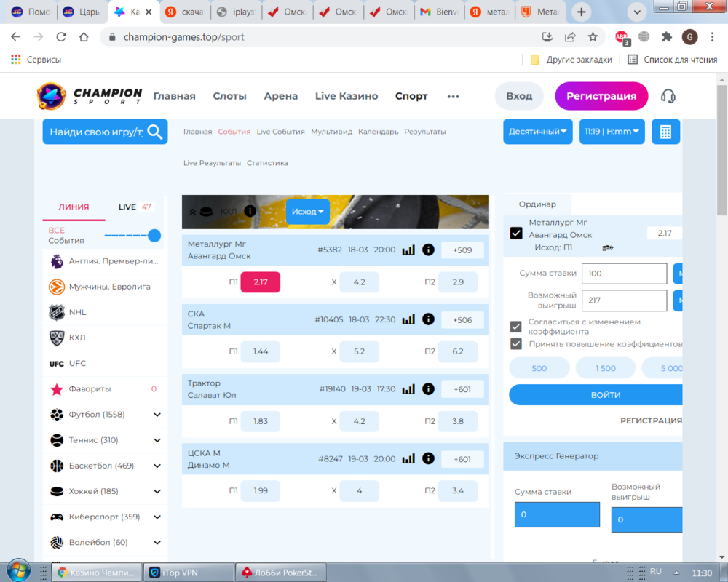Open statistics chart for Трактор match
Viewport: 728px width, 582px height.
pyautogui.click(x=408, y=389)
